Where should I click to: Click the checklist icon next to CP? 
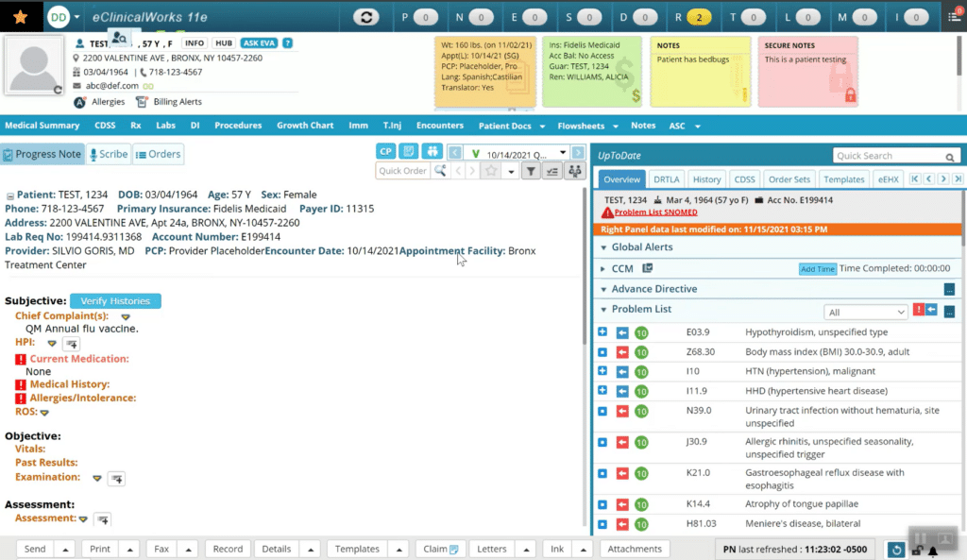[409, 151]
